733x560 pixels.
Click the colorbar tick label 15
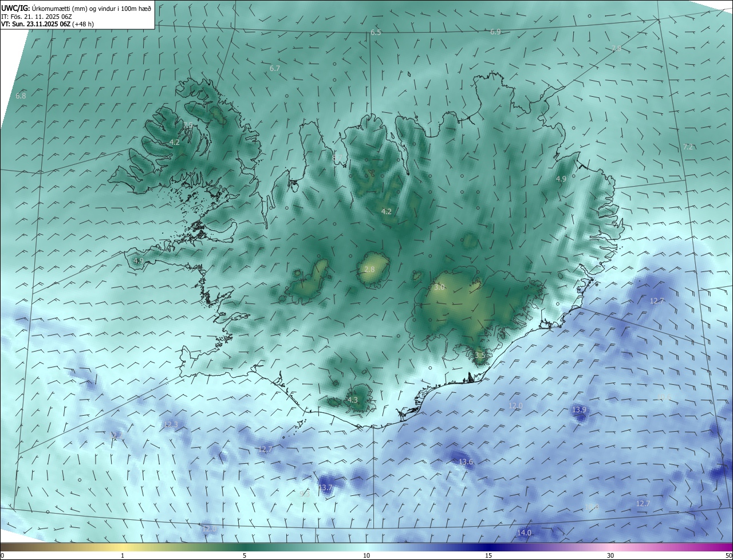(488, 555)
